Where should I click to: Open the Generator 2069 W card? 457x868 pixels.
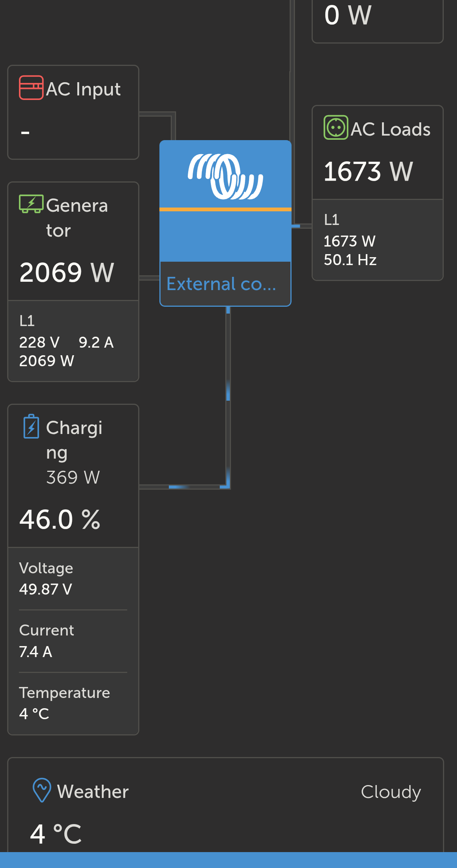[73, 242]
